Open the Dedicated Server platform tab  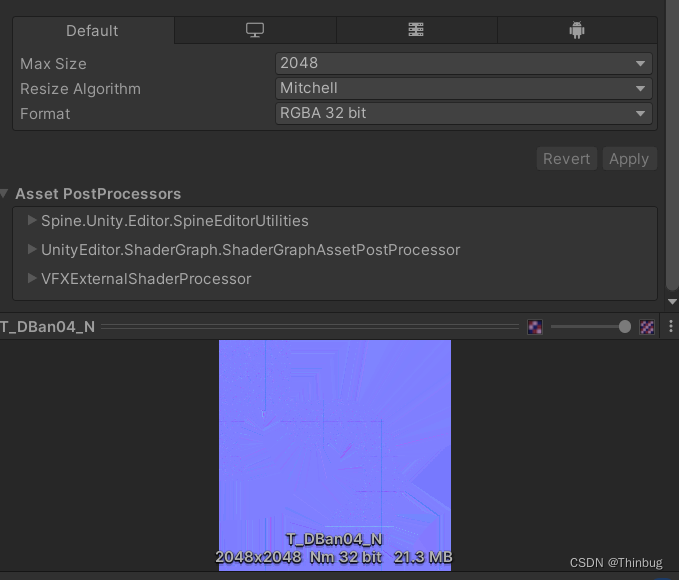click(416, 30)
